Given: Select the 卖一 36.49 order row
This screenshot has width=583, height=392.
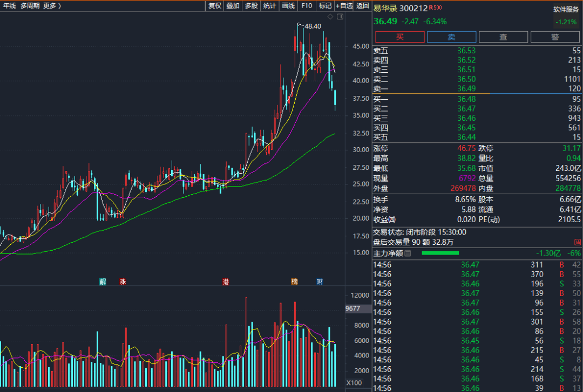Looking at the screenshot, I should click(x=477, y=88).
